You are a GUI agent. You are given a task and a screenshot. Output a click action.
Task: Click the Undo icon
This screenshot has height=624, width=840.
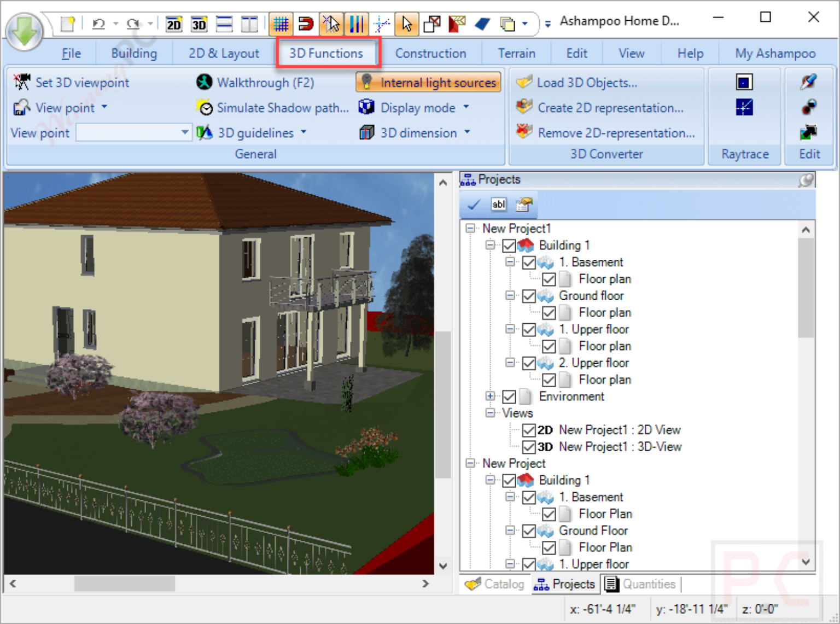click(98, 24)
